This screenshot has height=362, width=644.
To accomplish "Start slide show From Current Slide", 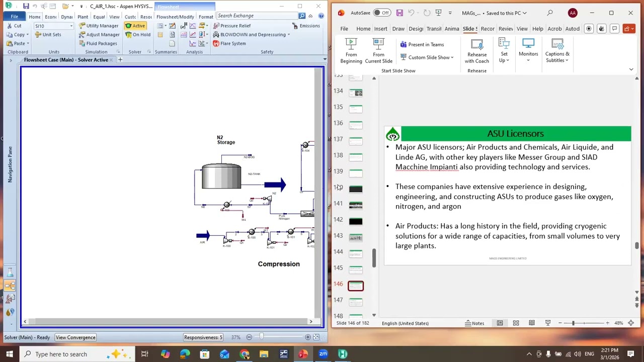I will 378,51.
